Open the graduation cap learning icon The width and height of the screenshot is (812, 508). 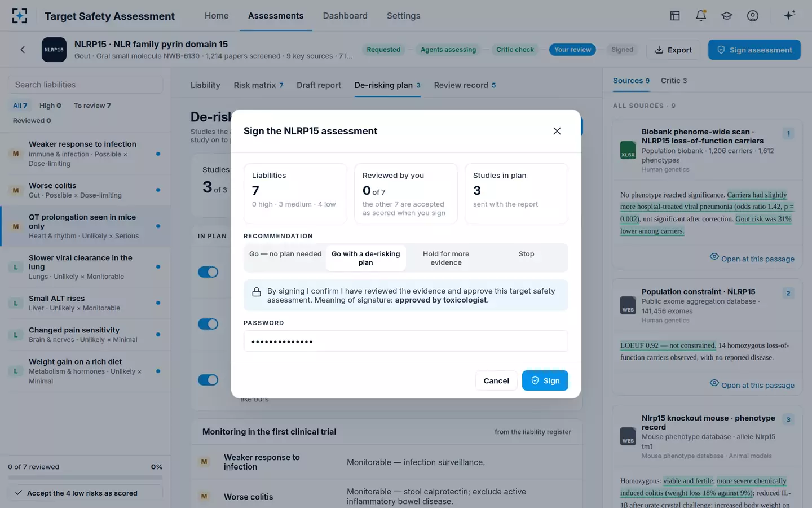(x=727, y=16)
